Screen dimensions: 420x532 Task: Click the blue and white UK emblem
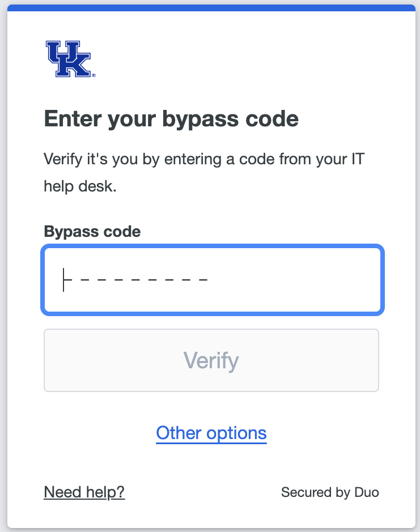click(x=68, y=59)
